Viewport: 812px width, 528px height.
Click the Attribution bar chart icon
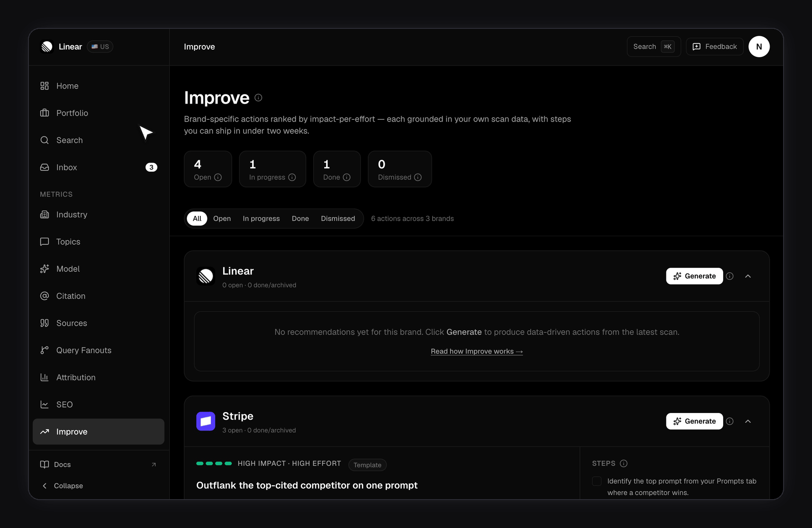[x=45, y=377]
